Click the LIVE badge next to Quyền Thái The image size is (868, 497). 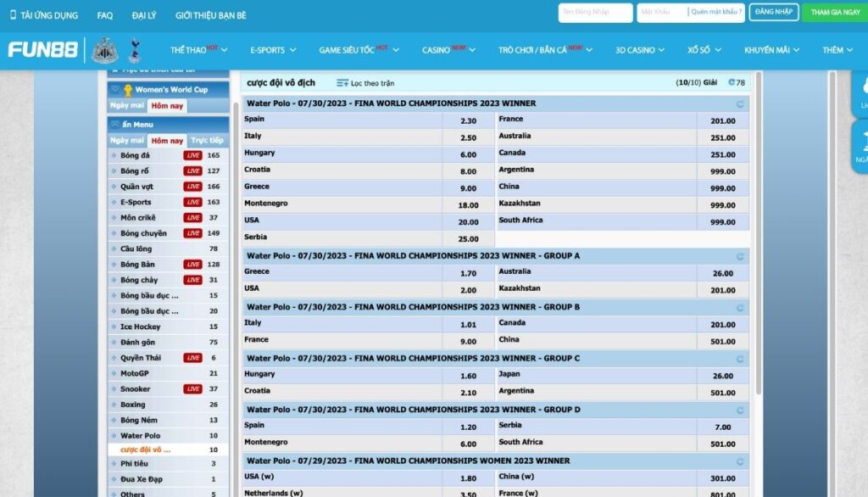(192, 358)
